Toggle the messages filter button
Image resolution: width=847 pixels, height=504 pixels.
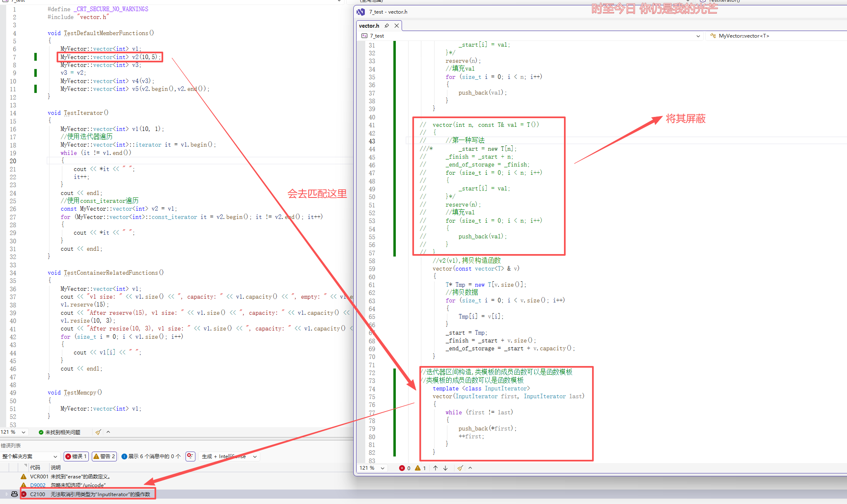pyautogui.click(x=151, y=456)
